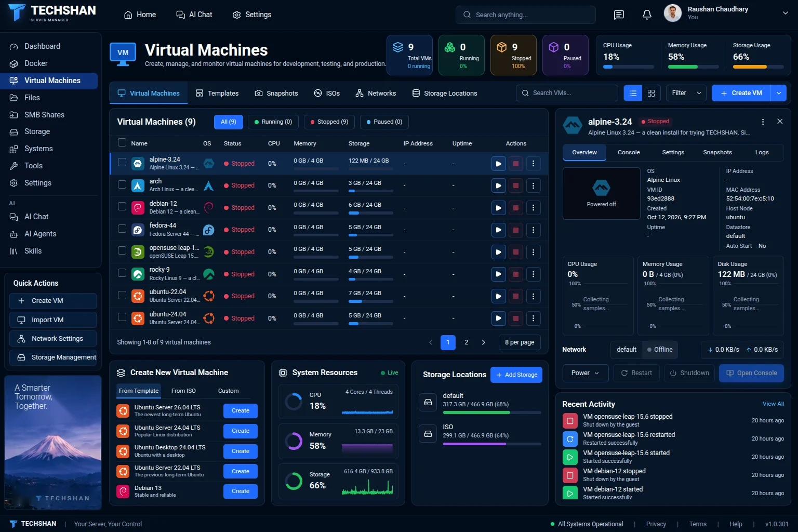Click View All recent activity link

pyautogui.click(x=773, y=404)
